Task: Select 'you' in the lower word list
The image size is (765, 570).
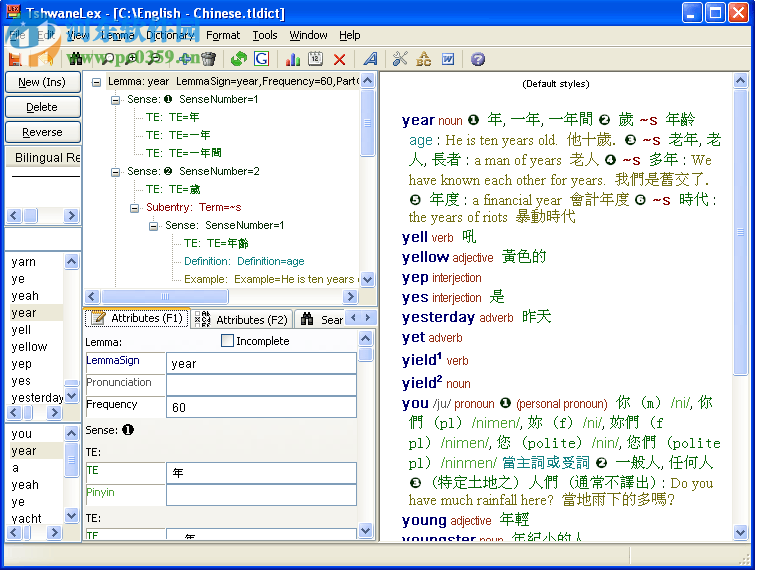Action: (x=22, y=434)
